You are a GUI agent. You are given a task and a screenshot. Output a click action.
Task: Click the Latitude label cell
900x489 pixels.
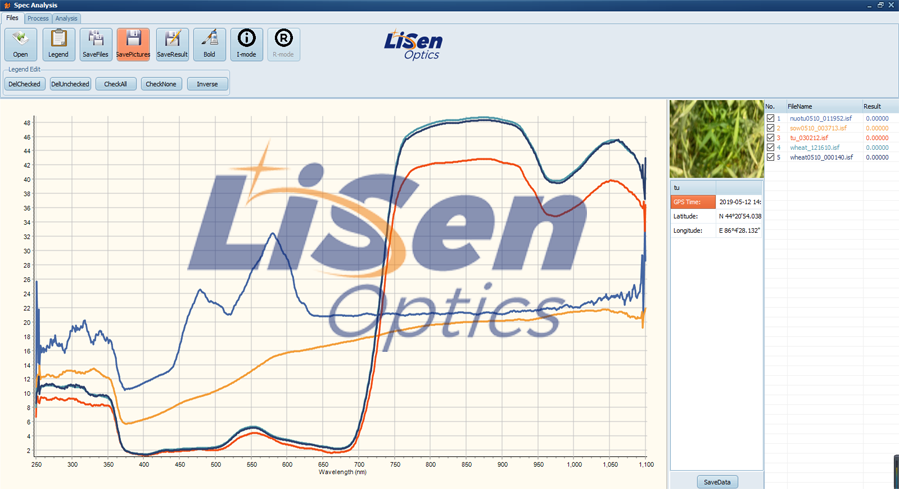click(x=693, y=216)
